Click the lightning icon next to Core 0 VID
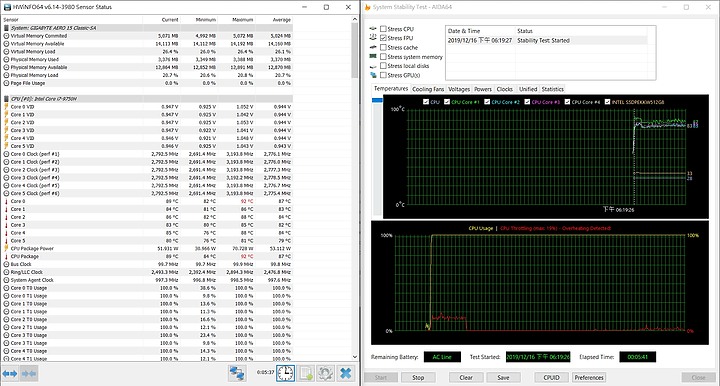Screen dimensions: 720x386 click(6, 106)
